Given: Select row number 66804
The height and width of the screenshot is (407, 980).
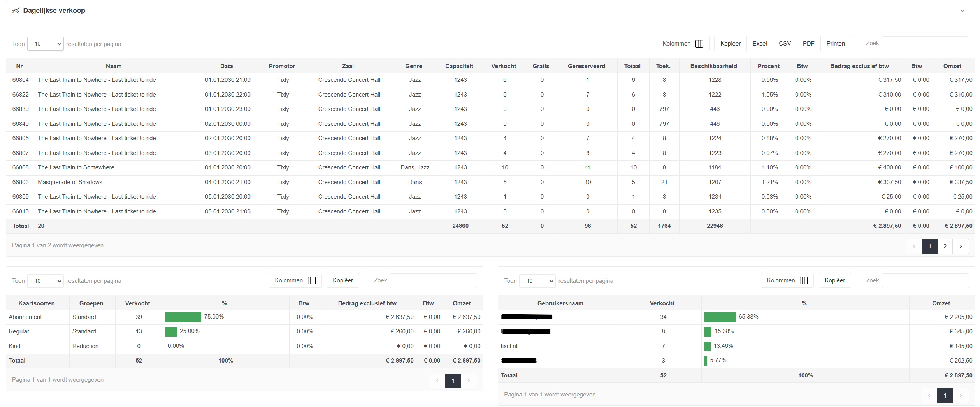Looking at the screenshot, I should coord(20,80).
